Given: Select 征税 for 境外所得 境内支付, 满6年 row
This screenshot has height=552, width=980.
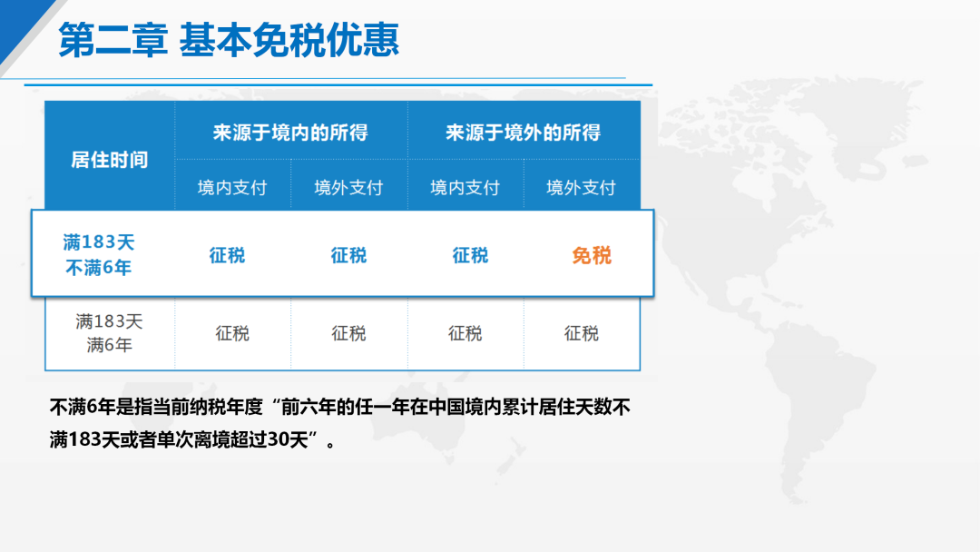Looking at the screenshot, I should click(x=465, y=334).
